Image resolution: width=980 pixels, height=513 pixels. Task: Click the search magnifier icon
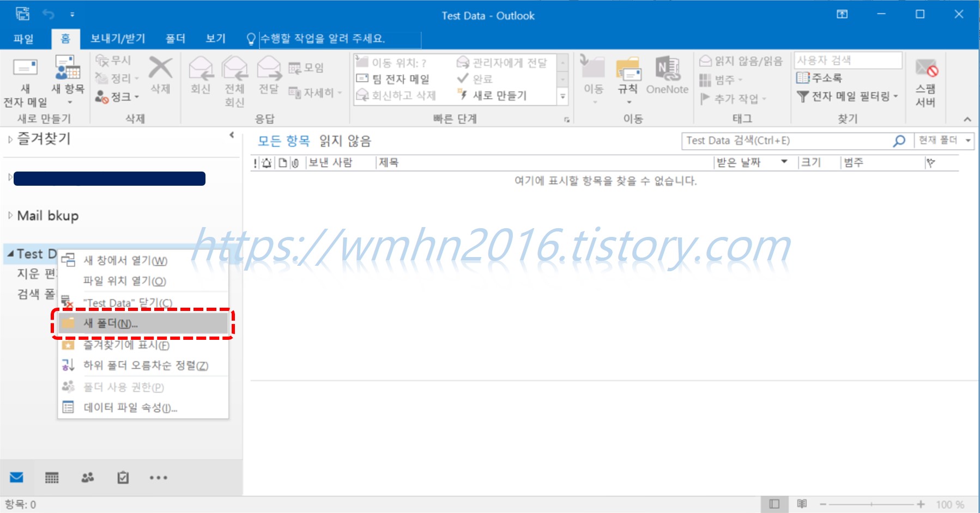pos(899,141)
